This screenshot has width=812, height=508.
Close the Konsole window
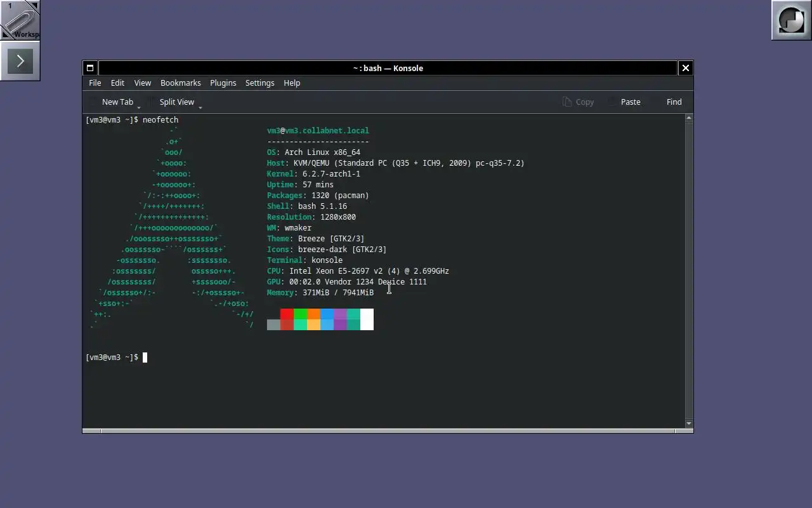pyautogui.click(x=685, y=68)
